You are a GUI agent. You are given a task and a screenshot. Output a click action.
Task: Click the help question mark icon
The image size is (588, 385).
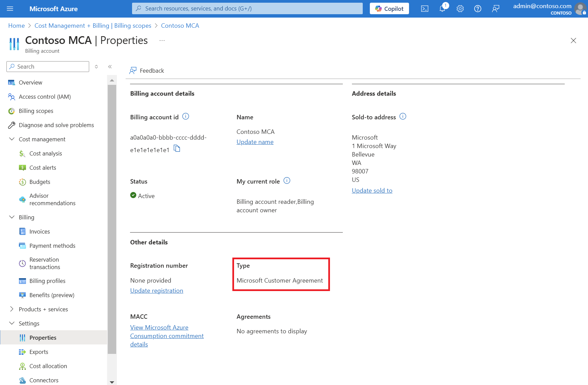point(478,9)
